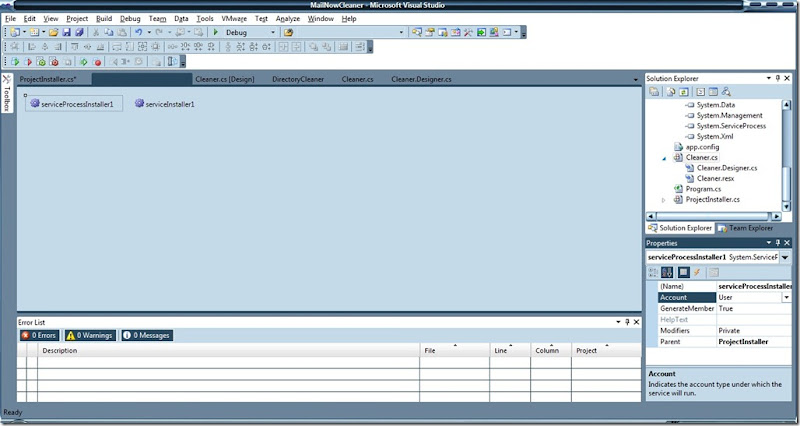
Task: Toggle the 0 Errors filter
Action: tap(39, 336)
